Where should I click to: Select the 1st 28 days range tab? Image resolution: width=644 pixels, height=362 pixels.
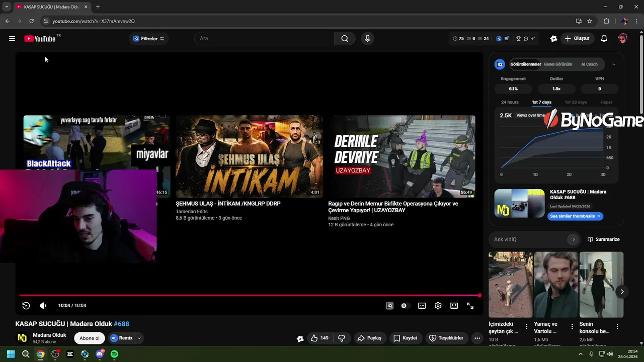coord(576,102)
